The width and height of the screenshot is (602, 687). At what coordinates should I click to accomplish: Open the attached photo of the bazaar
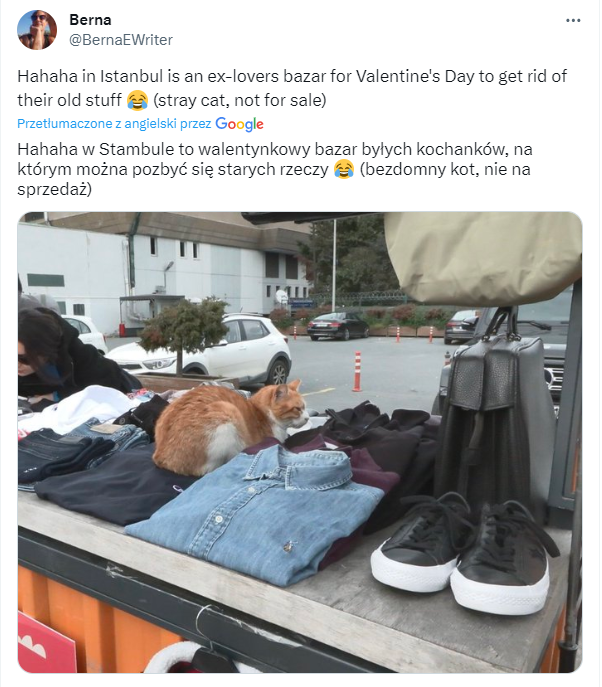tap(300, 442)
